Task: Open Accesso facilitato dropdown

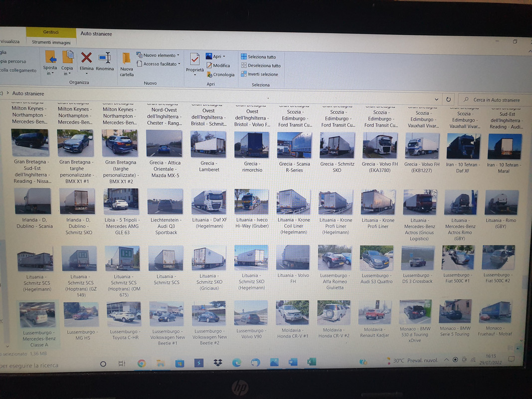Action: 159,64
